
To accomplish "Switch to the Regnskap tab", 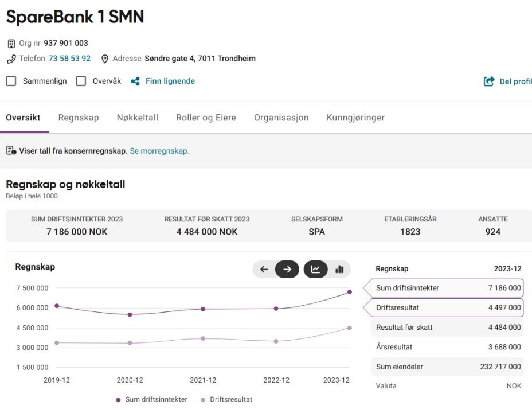I will 79,118.
